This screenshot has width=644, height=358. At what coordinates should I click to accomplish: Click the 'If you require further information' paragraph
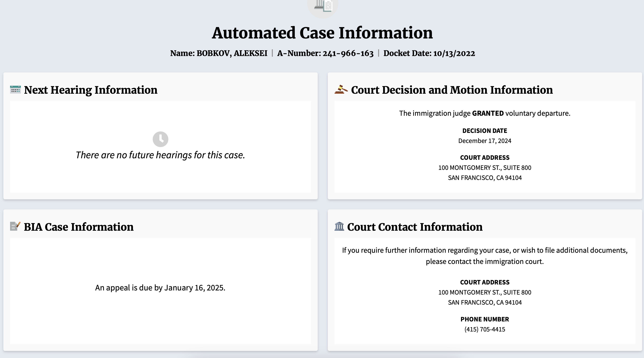(485, 256)
